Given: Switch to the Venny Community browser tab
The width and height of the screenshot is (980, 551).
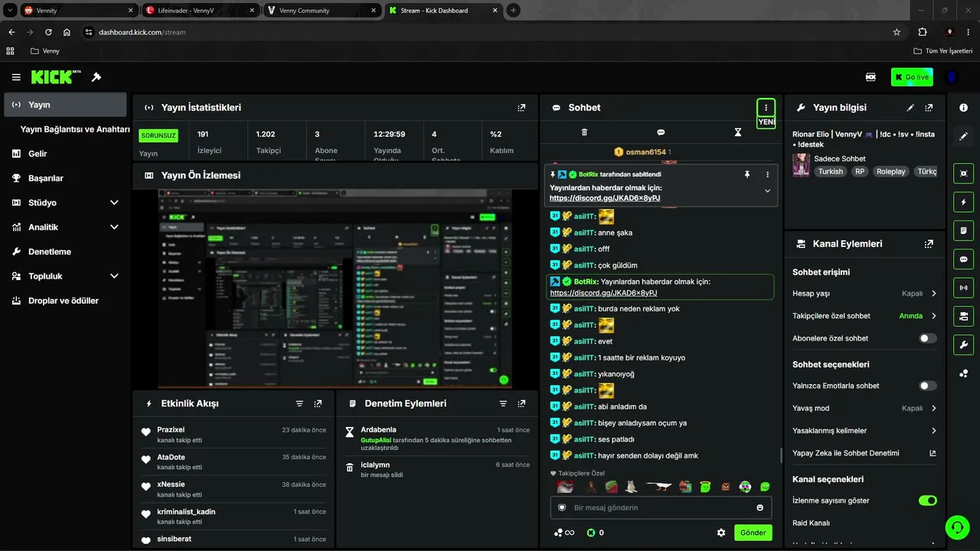Looking at the screenshot, I should coord(322,11).
